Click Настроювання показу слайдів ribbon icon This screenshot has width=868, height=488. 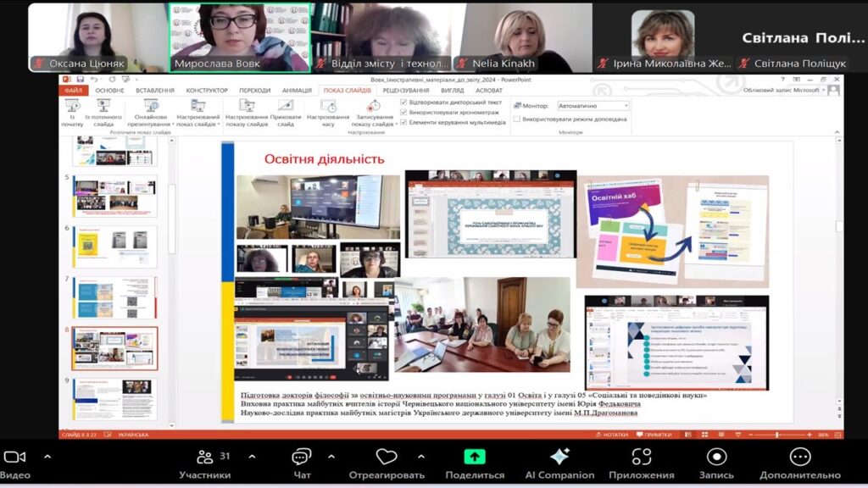[247, 106]
